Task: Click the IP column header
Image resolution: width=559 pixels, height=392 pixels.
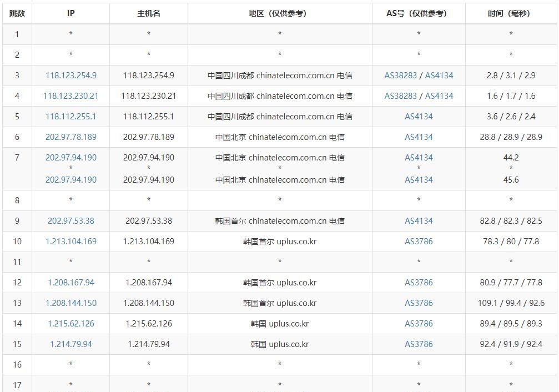Action: click(71, 13)
